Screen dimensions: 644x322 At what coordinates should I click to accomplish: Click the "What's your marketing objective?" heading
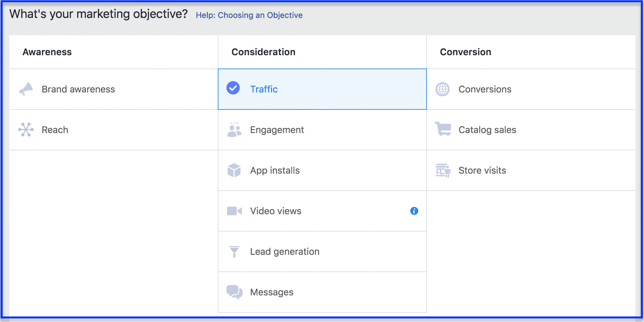coord(99,14)
